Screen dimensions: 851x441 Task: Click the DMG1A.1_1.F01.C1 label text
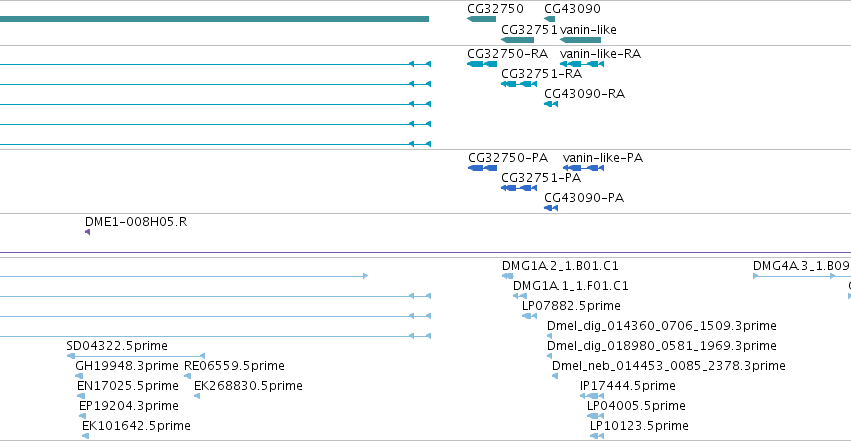coord(570,286)
